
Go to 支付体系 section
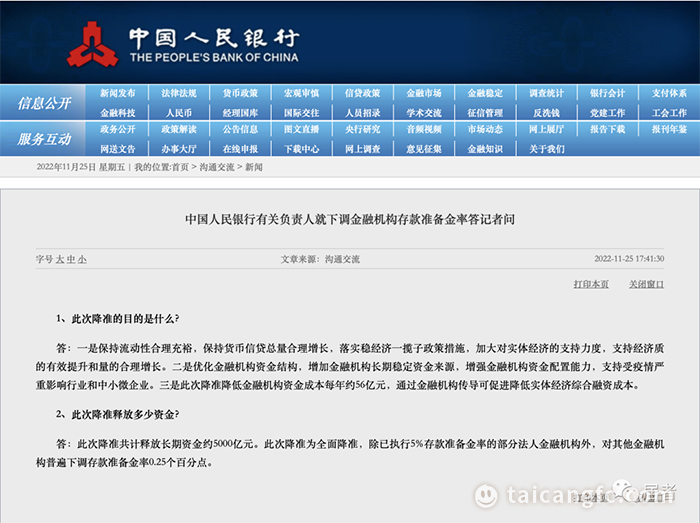pos(669,93)
